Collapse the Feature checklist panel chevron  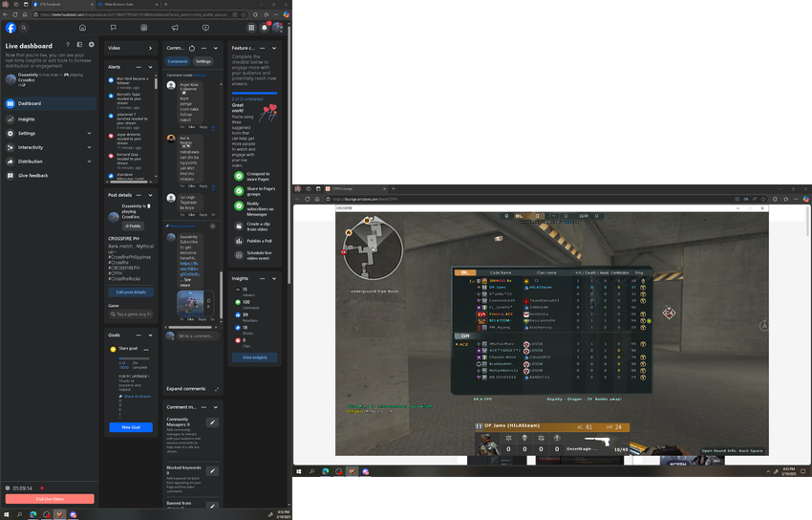[274, 48]
